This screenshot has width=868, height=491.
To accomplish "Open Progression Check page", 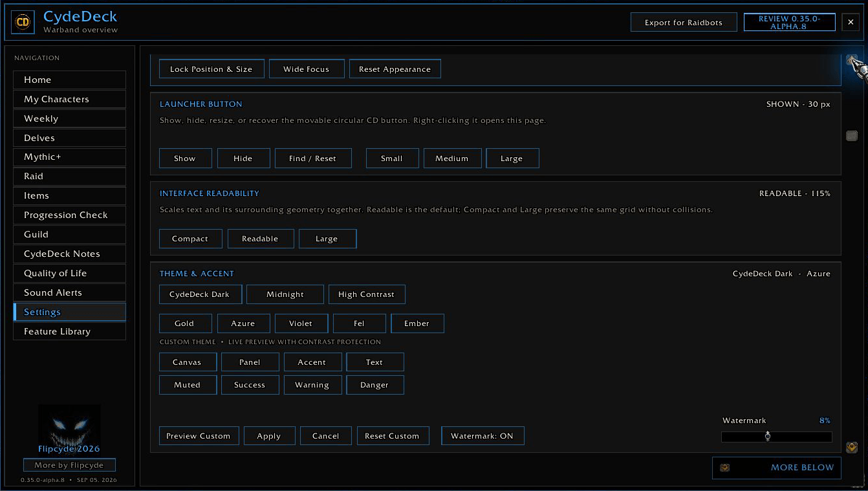I will tap(70, 215).
